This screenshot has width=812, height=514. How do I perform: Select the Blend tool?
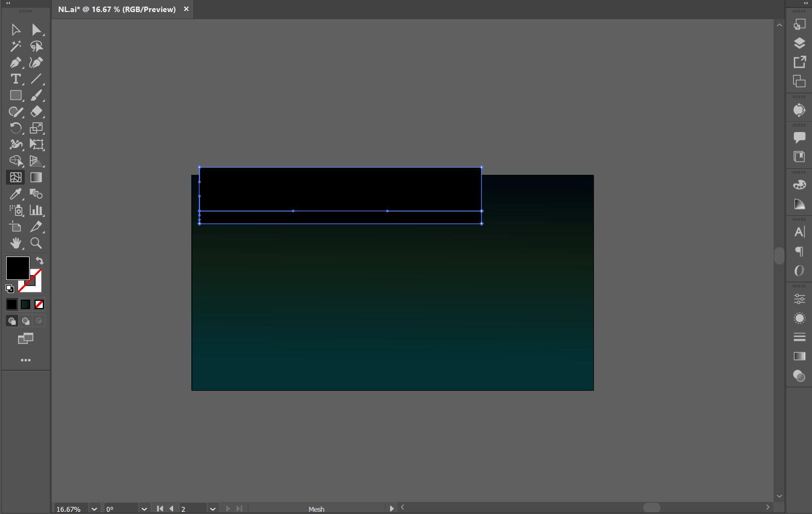coord(36,194)
